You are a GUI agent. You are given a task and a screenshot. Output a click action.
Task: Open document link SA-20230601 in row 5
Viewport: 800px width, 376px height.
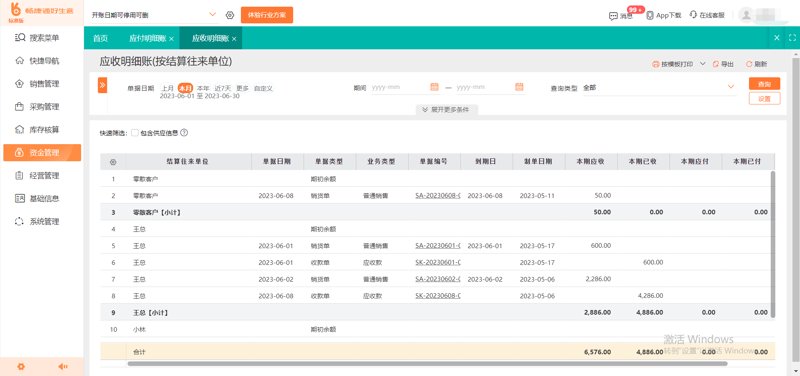click(x=438, y=245)
